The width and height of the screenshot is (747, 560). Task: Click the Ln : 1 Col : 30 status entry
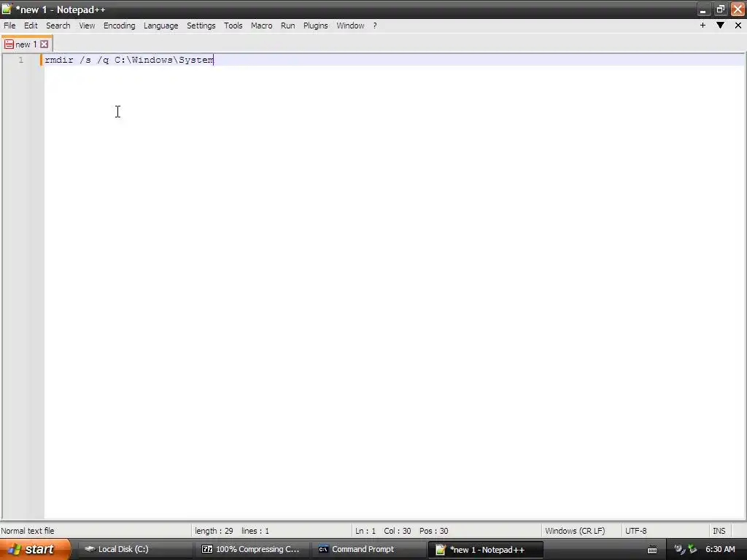click(x=383, y=531)
